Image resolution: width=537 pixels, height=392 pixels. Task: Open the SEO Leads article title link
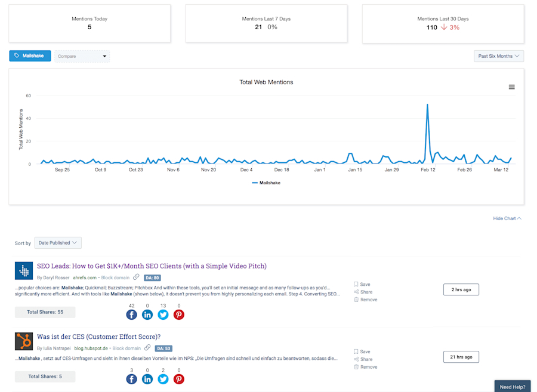click(x=152, y=266)
